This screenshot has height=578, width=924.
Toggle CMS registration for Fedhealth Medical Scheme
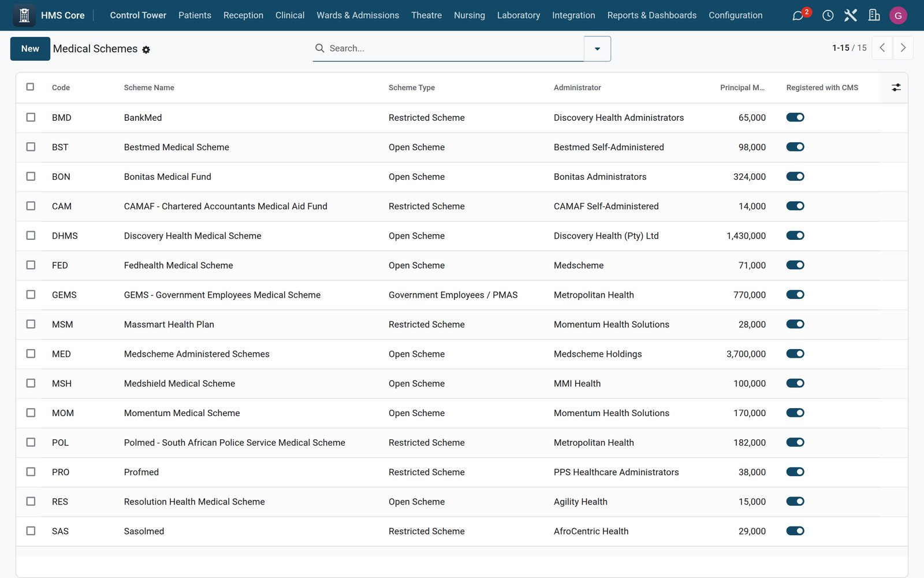pos(795,265)
